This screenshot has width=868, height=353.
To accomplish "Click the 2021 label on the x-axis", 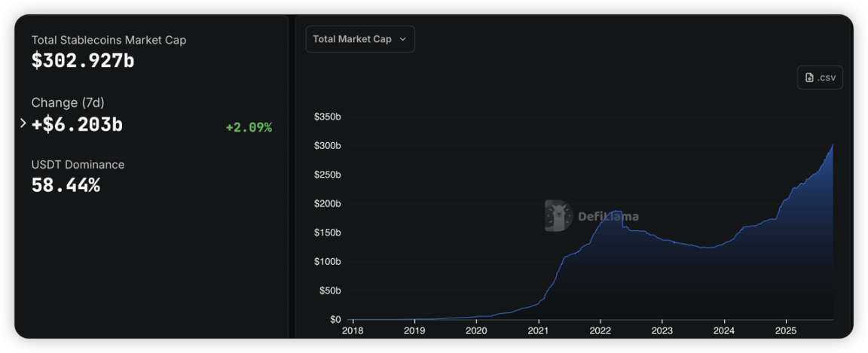I will (x=538, y=330).
